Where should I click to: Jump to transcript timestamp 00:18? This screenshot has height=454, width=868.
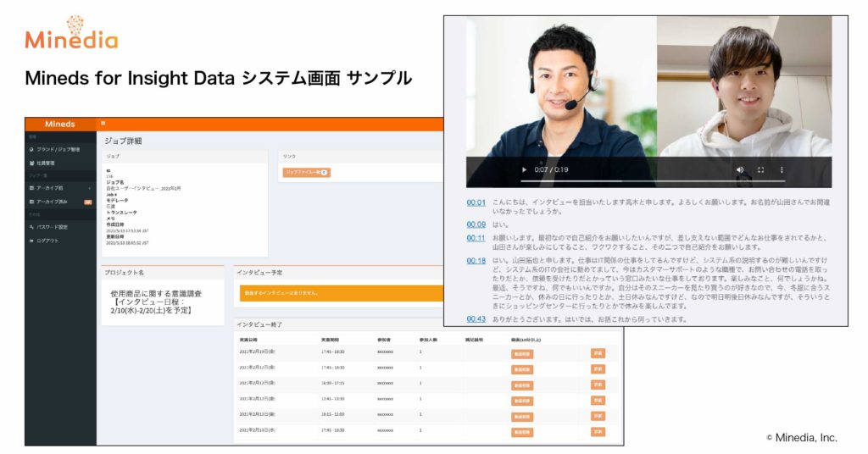(476, 260)
